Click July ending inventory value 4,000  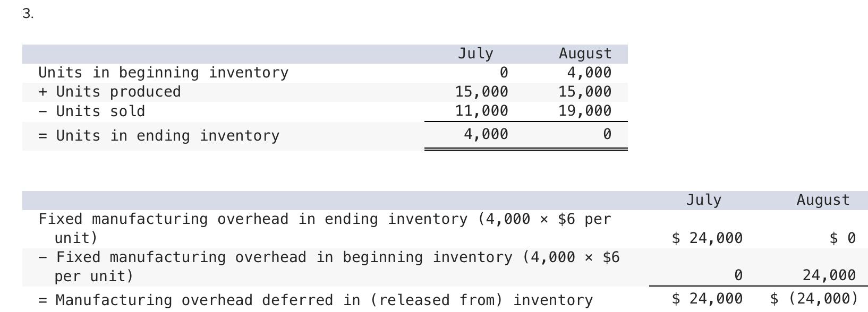pyautogui.click(x=486, y=134)
